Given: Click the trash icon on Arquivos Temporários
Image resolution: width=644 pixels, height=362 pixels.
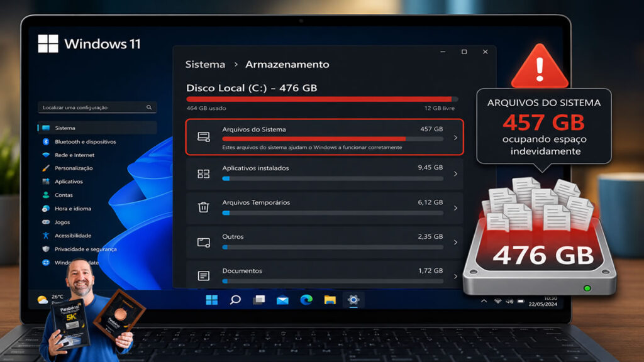Looking at the screenshot, I should (203, 207).
